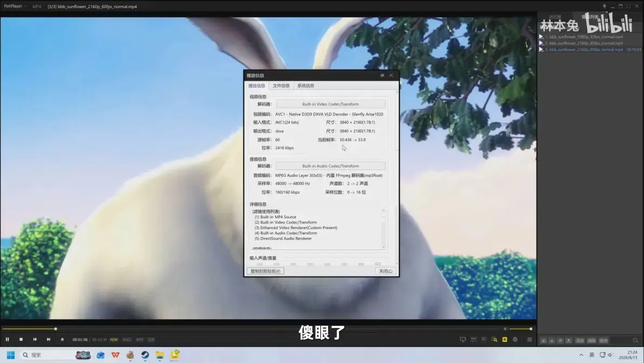Stop the video playback
Screen dimensions: 644x363
(x=21, y=340)
